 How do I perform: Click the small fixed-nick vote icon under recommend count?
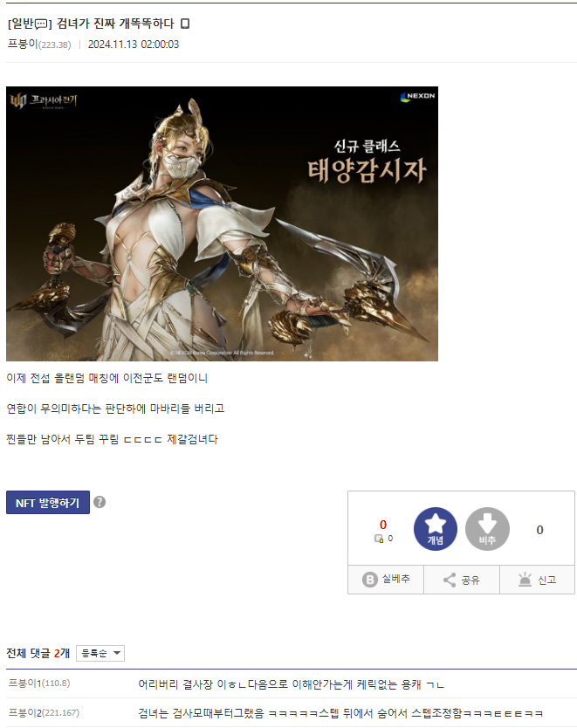379,539
